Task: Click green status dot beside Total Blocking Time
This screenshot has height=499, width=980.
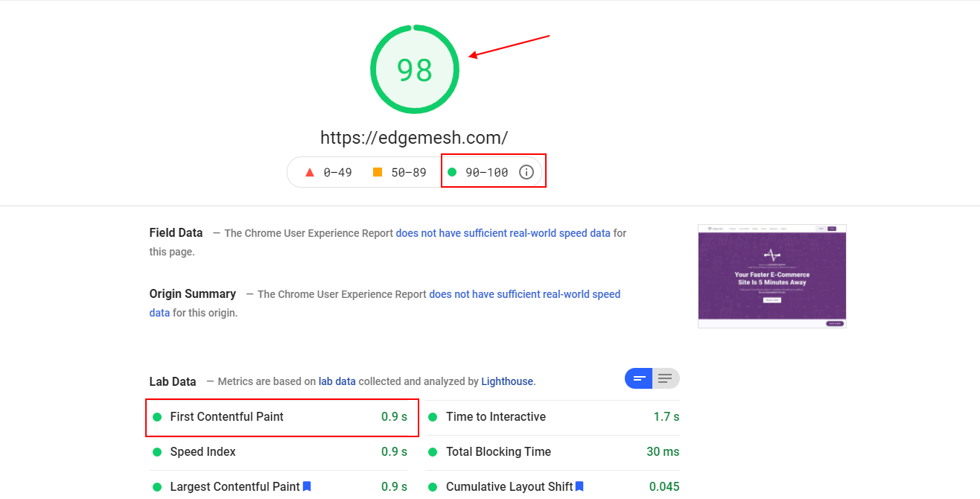Action: (x=433, y=452)
